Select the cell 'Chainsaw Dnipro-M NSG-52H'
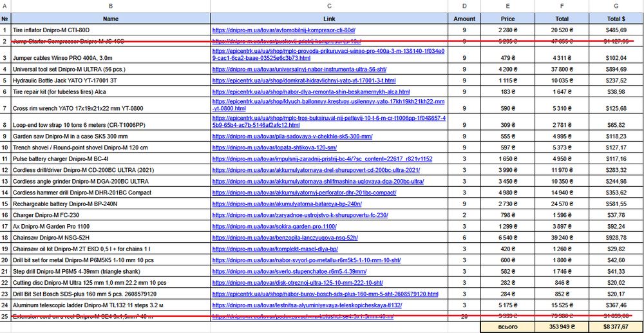The image size is (644, 333). [x=111, y=237]
